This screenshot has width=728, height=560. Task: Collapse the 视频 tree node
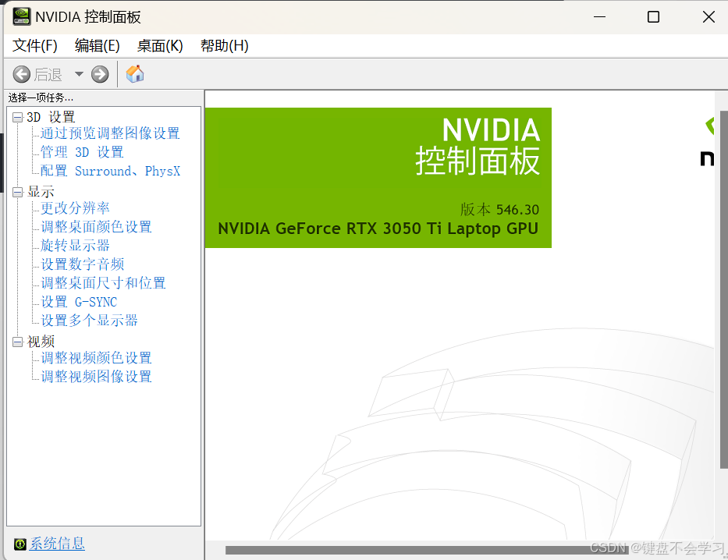tap(17, 342)
